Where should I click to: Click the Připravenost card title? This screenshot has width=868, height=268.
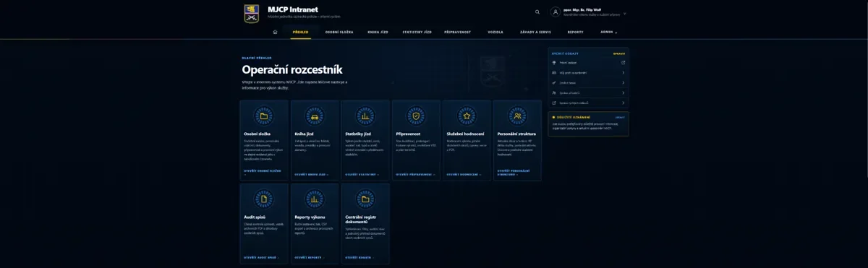[x=409, y=134]
